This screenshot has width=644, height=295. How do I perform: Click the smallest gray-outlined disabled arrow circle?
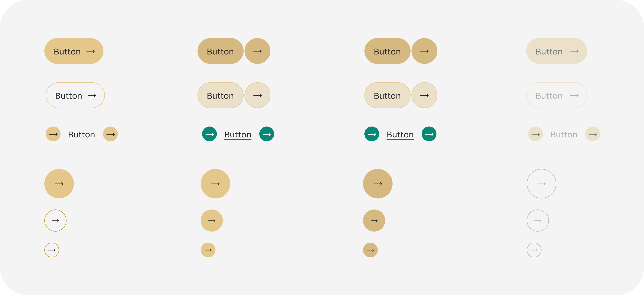tap(534, 250)
